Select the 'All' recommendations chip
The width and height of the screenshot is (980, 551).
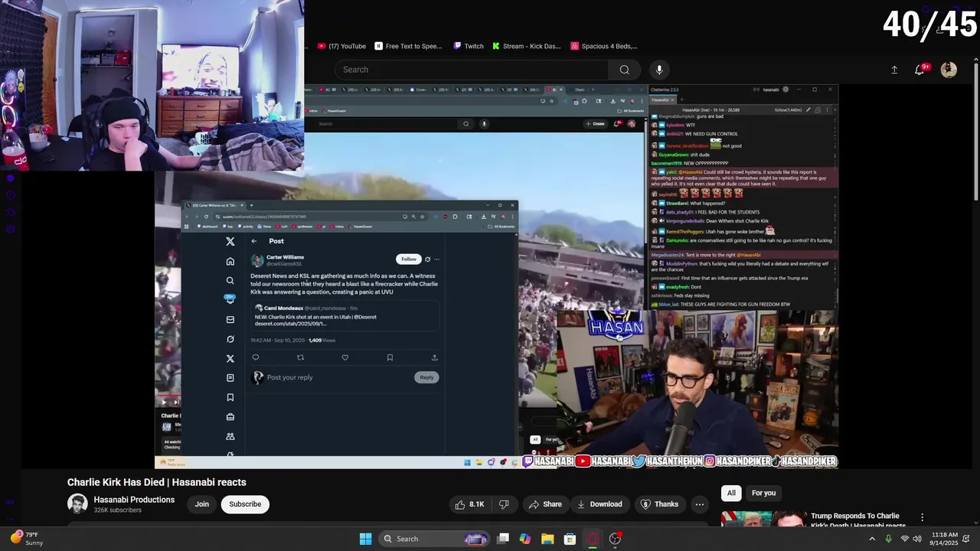[731, 493]
